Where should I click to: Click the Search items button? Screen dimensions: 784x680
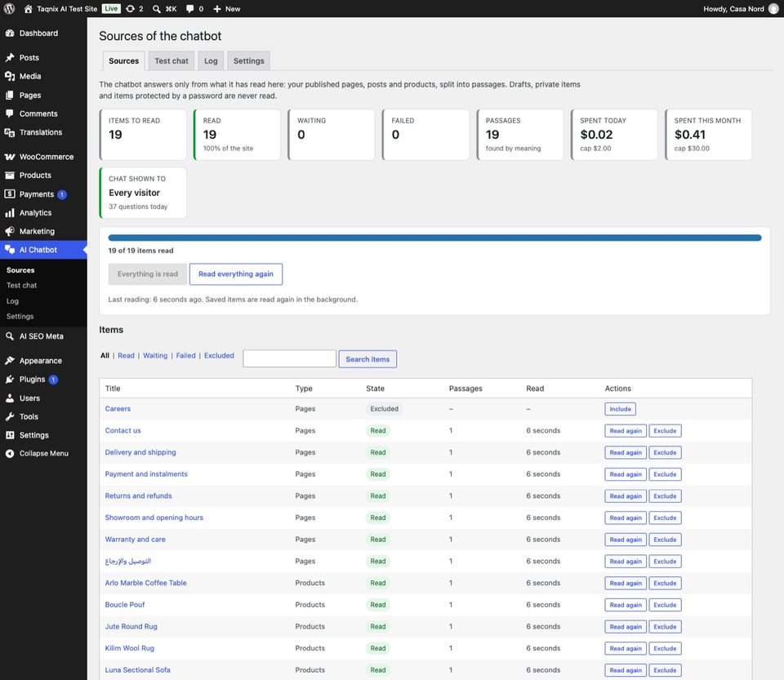(x=367, y=359)
